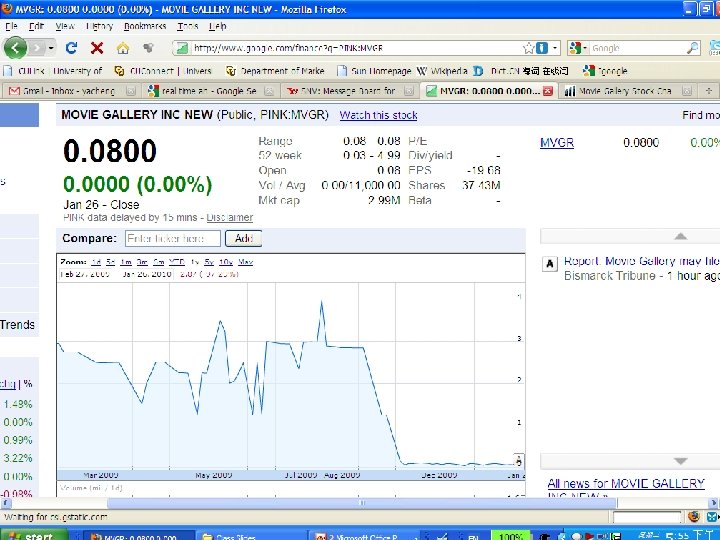720x540 pixels.
Task: Close the Gmail Inbox tab
Action: click(x=131, y=91)
